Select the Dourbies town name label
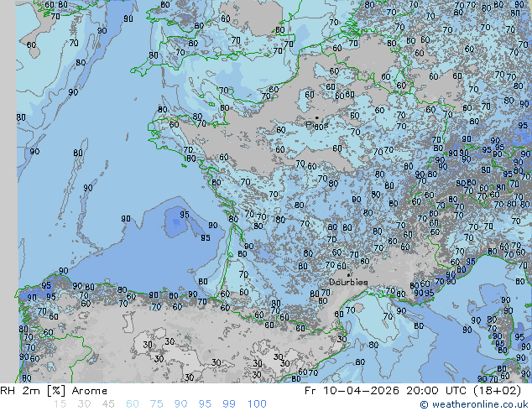This screenshot has height=411, width=532. tap(347, 283)
